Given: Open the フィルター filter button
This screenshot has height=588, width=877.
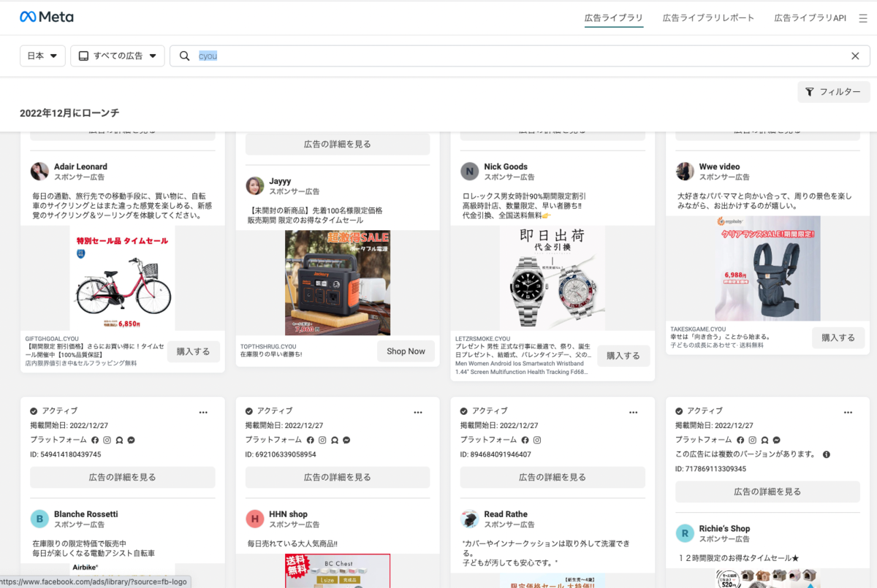Looking at the screenshot, I should coord(834,92).
